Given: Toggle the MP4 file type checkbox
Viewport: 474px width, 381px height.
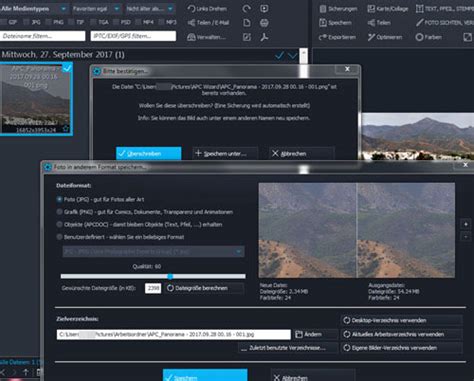Looking at the screenshot, I should (138, 22).
